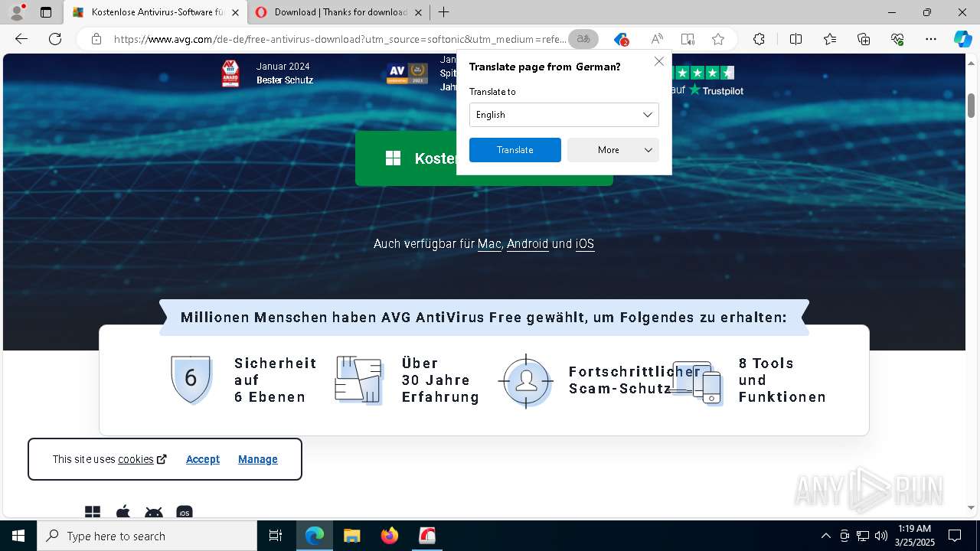Image resolution: width=980 pixels, height=551 pixels.
Task: Open Firefox taskbar icon
Action: point(390,536)
